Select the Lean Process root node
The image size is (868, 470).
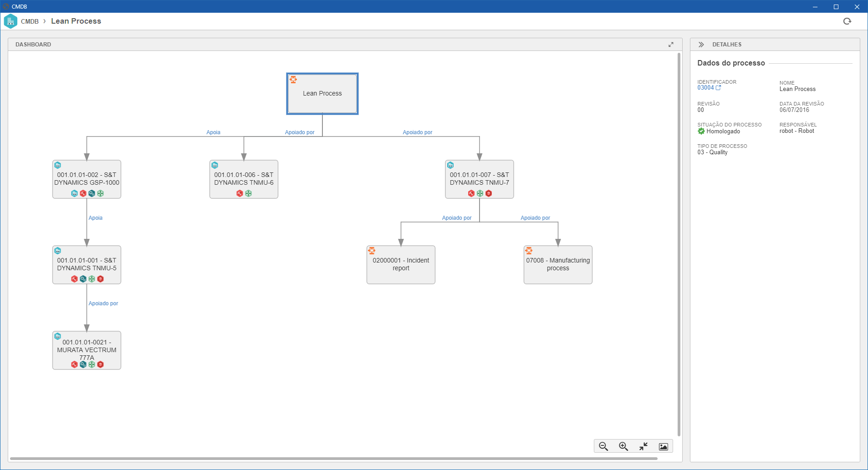tap(322, 94)
